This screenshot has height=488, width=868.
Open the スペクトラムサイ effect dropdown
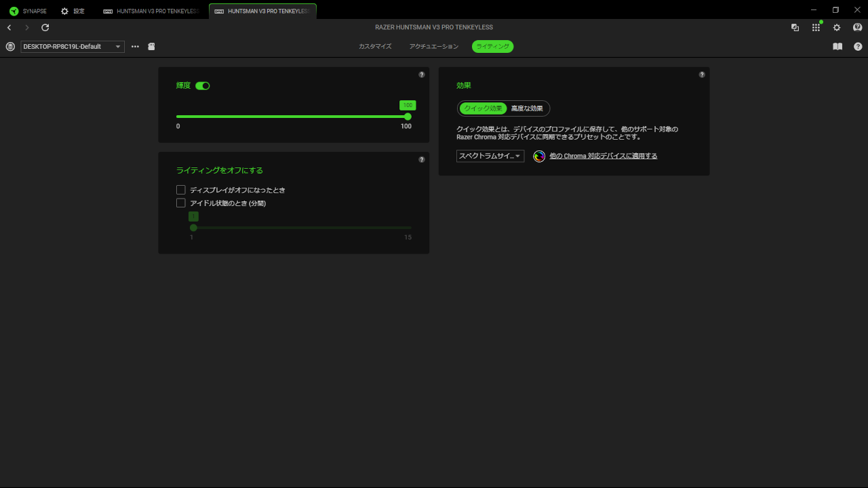coord(490,157)
